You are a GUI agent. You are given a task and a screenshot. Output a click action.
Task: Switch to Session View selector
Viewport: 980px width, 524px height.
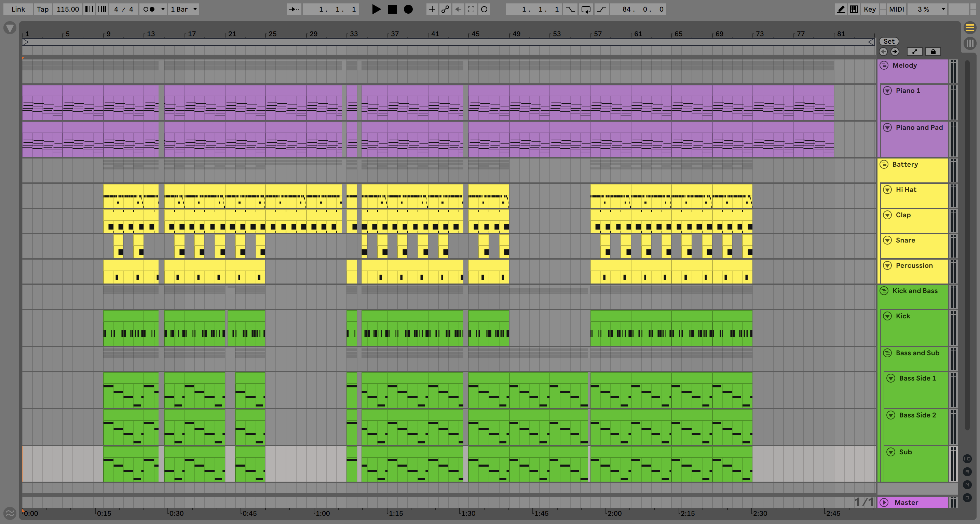tap(970, 43)
